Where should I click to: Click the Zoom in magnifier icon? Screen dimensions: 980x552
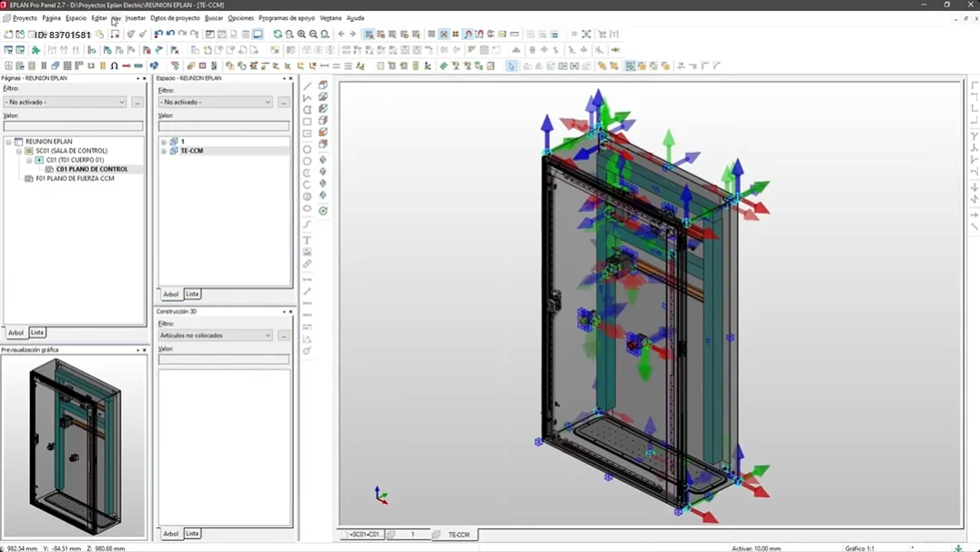tap(302, 35)
